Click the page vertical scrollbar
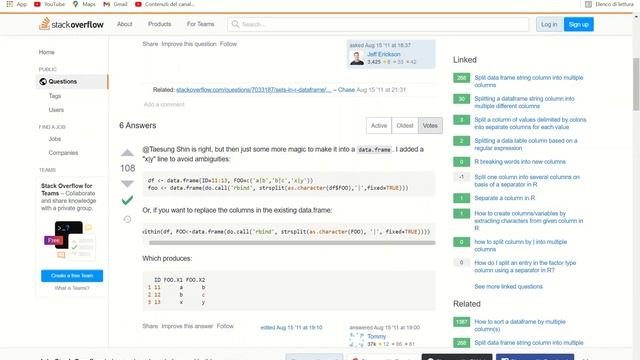640x360 pixels. tap(636, 84)
